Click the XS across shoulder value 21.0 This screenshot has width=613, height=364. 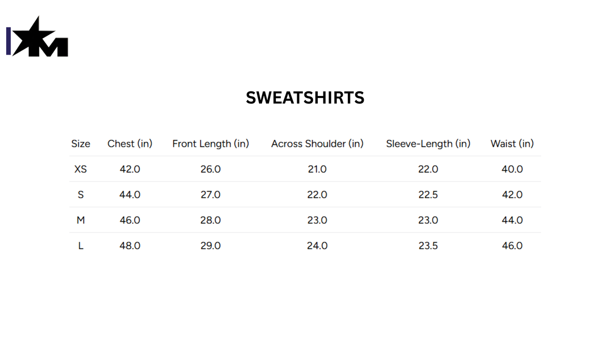pos(317,169)
